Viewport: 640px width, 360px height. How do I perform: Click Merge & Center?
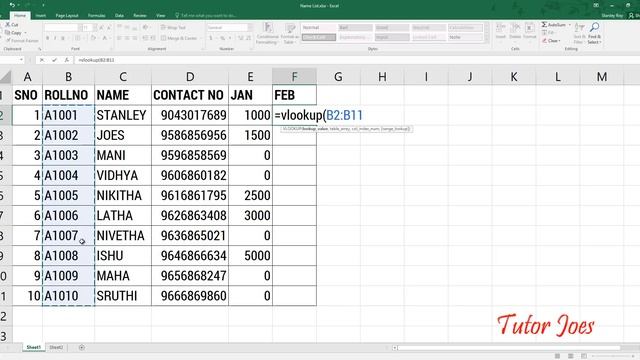click(180, 38)
